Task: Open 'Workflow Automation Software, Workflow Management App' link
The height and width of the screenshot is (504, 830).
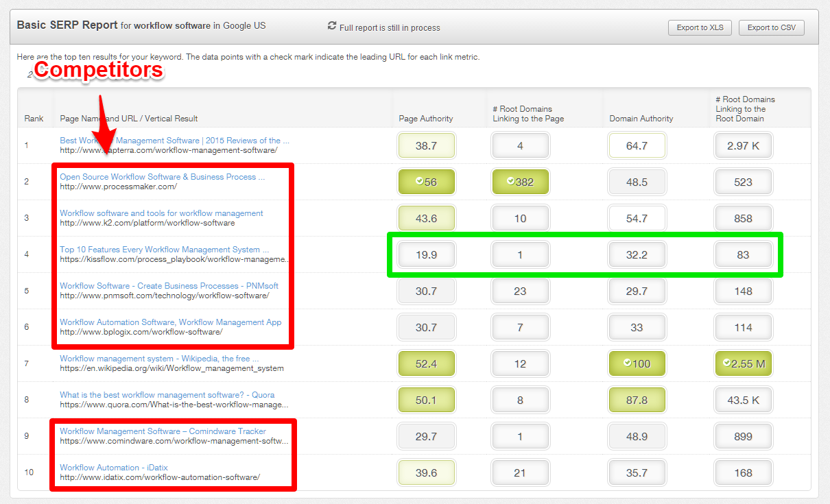Action: [x=170, y=322]
